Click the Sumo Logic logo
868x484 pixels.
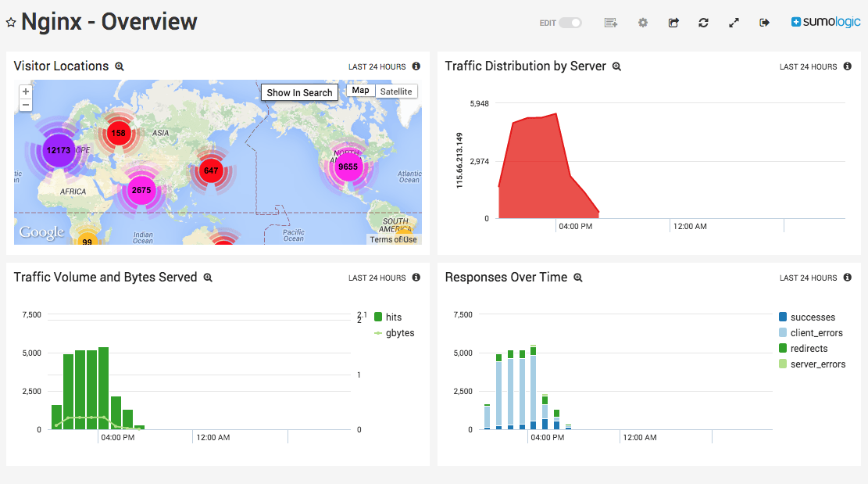pyautogui.click(x=825, y=22)
